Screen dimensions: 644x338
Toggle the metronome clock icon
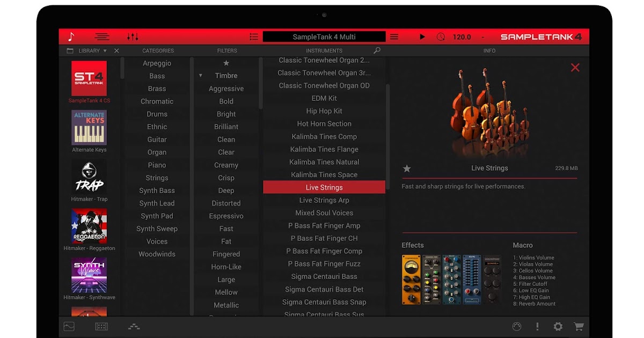(441, 37)
